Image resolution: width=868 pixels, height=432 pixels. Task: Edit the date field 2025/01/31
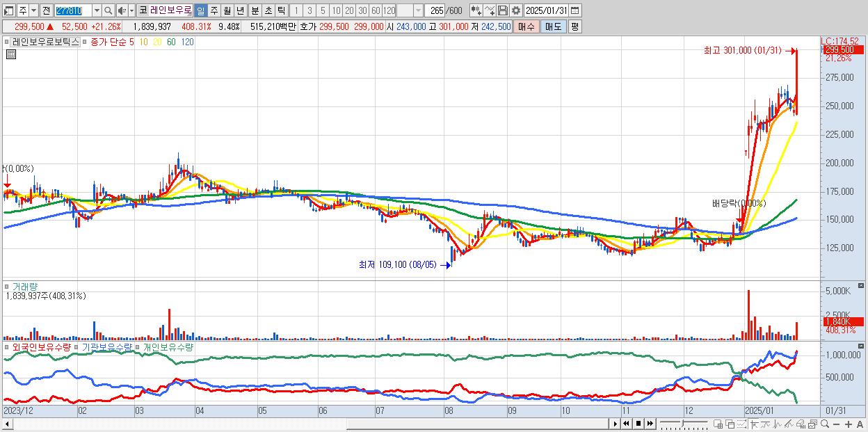tap(547, 10)
